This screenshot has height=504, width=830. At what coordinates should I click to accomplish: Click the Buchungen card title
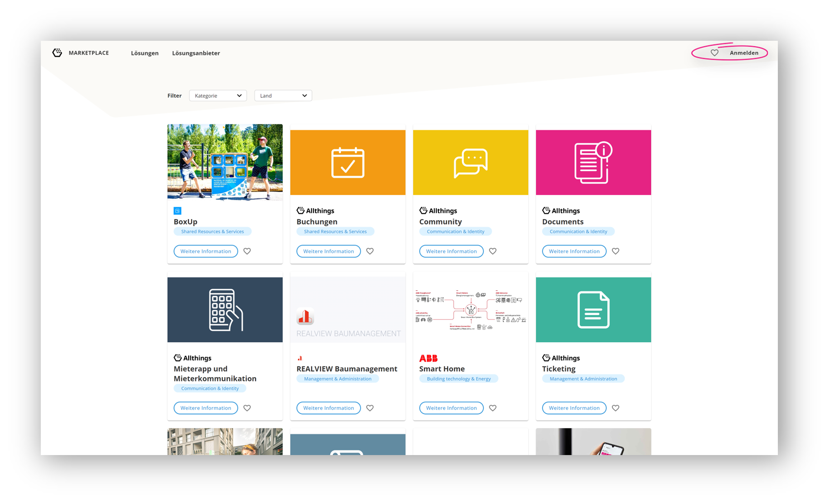coord(317,222)
